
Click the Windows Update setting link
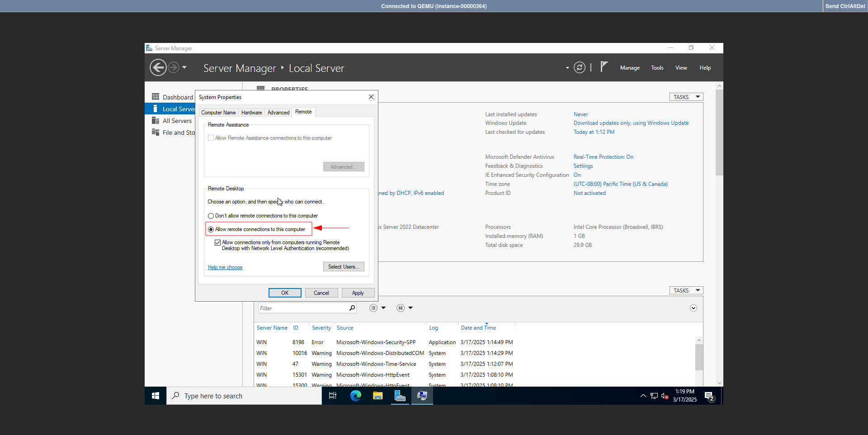point(631,123)
